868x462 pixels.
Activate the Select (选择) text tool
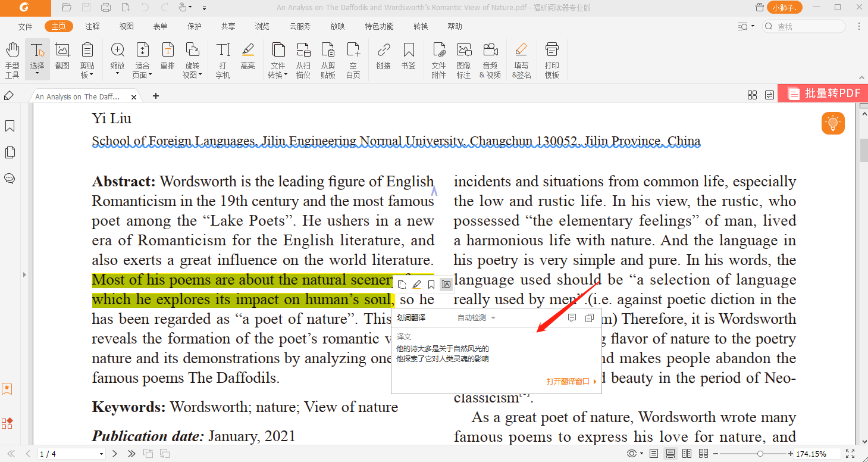37,60
